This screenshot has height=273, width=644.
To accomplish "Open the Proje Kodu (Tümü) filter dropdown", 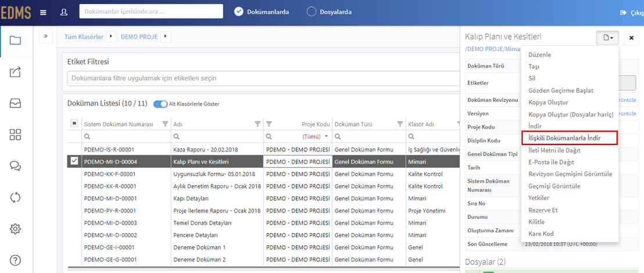I will [x=316, y=136].
